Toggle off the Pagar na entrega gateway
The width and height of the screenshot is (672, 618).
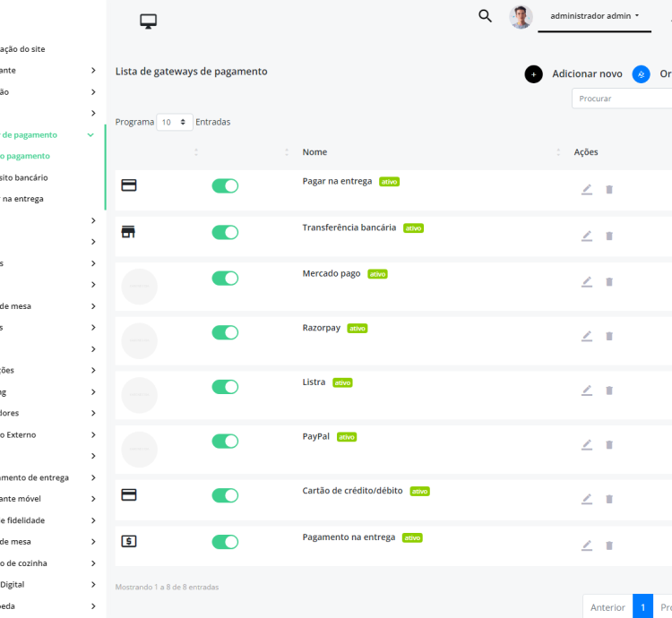tap(225, 186)
